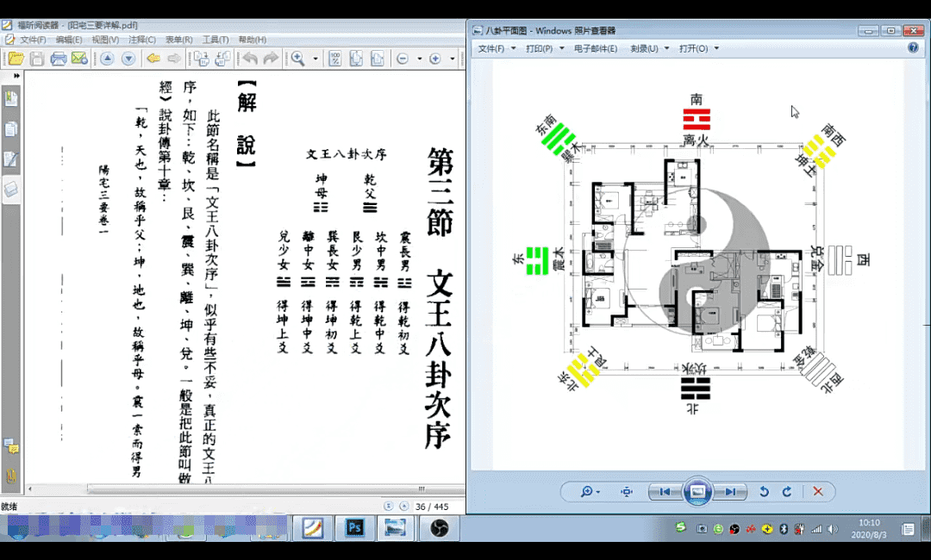The image size is (931, 560).
Task: Play slideshow with center round button
Action: pyautogui.click(x=697, y=492)
